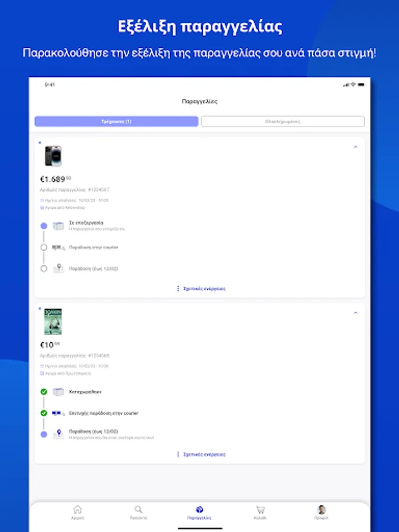
Task: Select the Παραγγελίες orders icon in bottom bar
Action: [x=200, y=510]
